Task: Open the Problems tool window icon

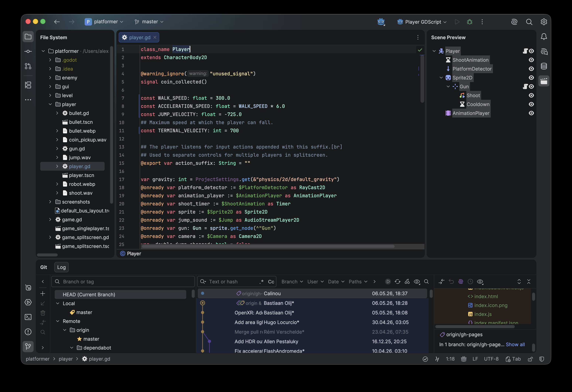Action: (x=28, y=332)
